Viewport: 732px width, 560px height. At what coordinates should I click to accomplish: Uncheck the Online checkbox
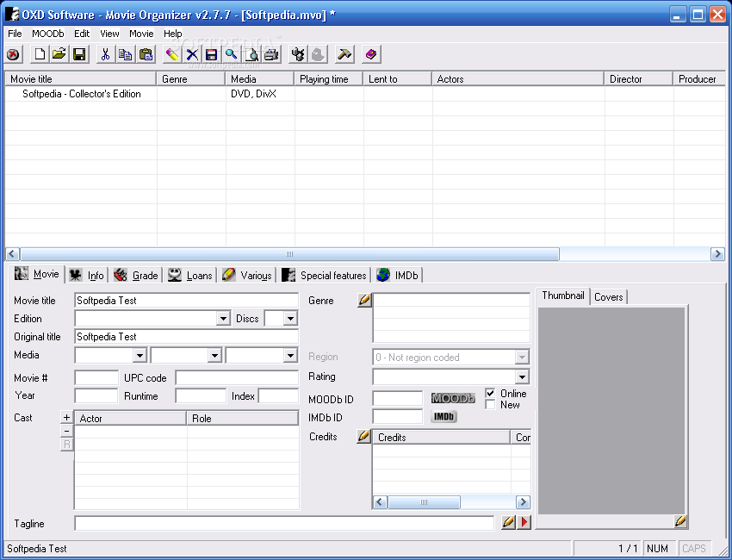click(490, 393)
